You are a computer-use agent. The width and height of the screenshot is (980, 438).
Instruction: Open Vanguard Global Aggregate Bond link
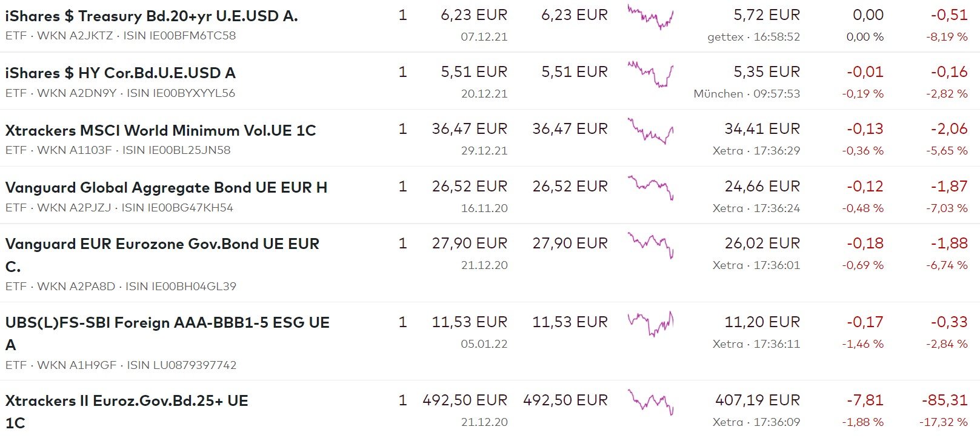[166, 188]
